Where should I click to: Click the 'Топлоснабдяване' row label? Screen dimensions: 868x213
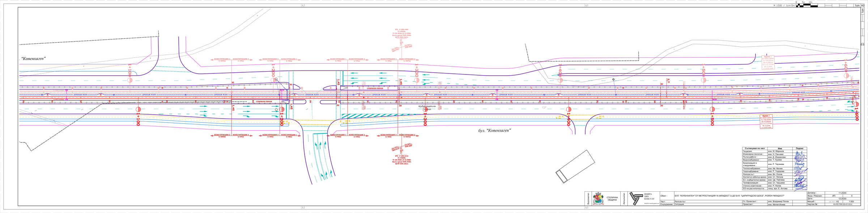[752, 169]
